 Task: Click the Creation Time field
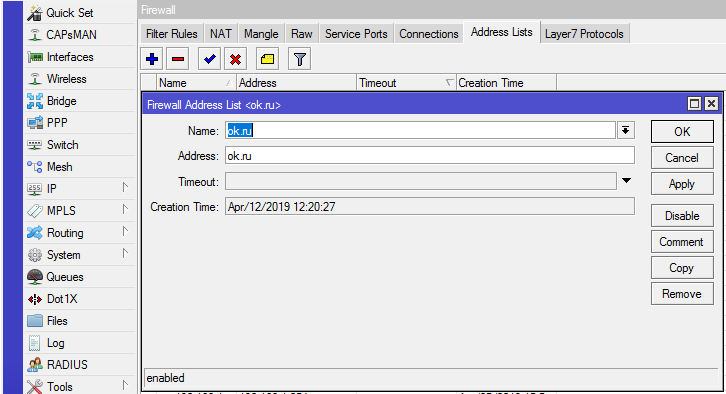(x=430, y=206)
